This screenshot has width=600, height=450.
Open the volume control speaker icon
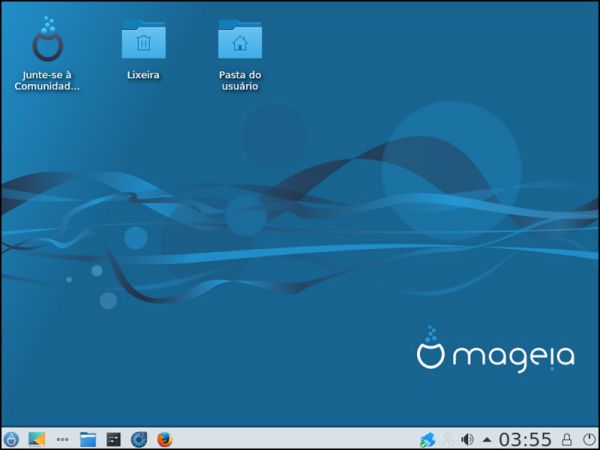tap(467, 439)
